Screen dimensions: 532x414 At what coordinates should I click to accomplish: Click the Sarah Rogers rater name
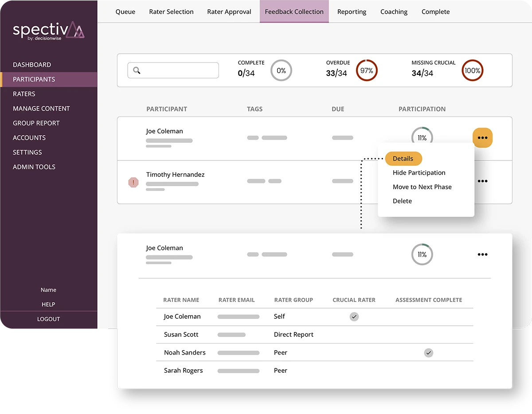click(184, 371)
